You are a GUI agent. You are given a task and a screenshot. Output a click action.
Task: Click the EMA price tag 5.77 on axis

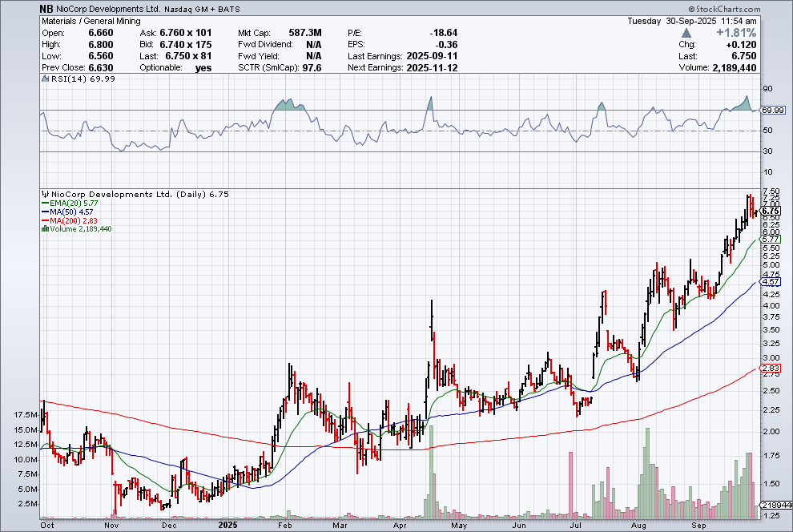(771, 240)
